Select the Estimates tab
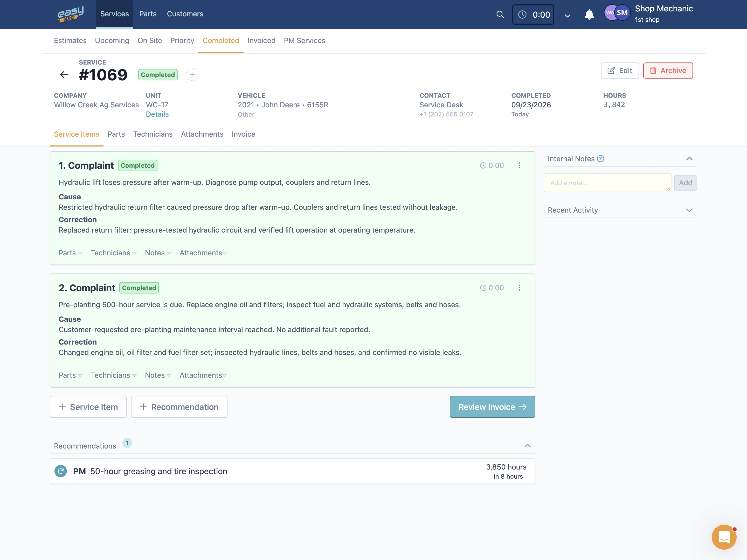The width and height of the screenshot is (747, 560). [70, 40]
